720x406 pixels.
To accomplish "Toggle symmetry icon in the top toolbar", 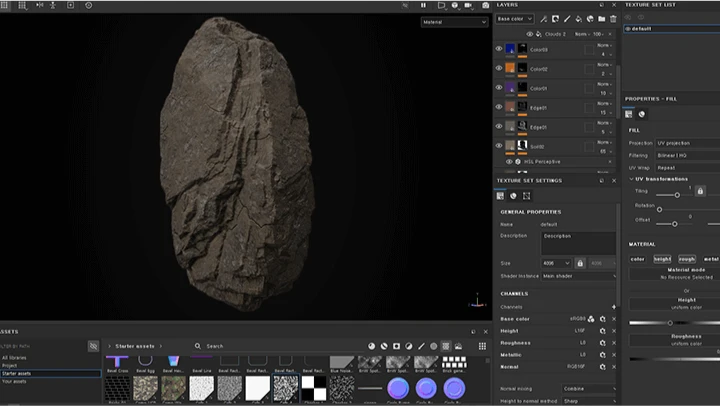I will click(x=40, y=6).
